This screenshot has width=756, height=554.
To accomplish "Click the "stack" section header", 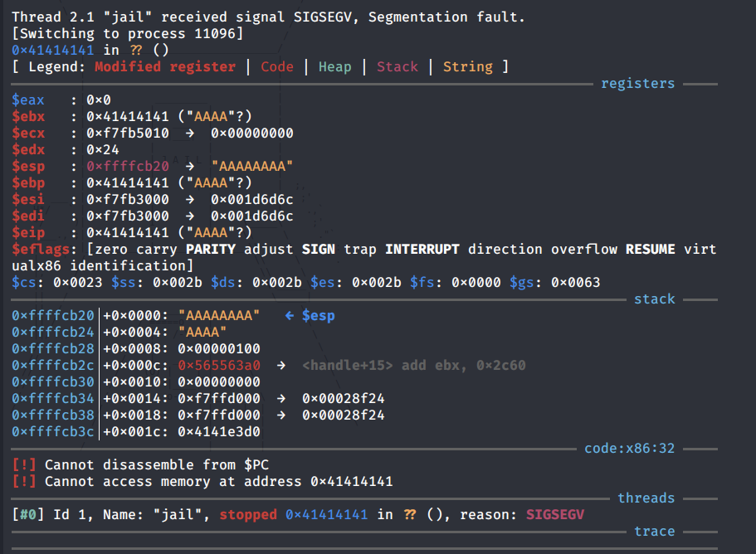I will [x=654, y=299].
